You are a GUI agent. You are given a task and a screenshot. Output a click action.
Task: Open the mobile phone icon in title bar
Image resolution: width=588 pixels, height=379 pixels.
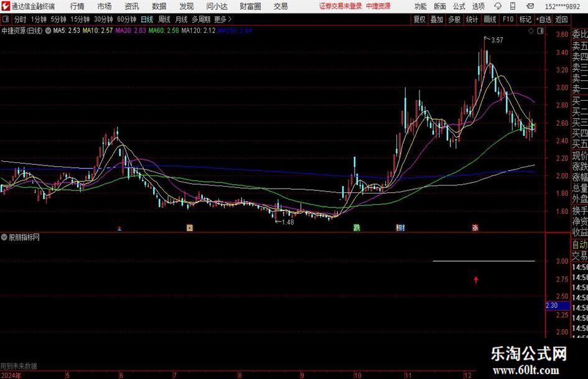point(513,6)
